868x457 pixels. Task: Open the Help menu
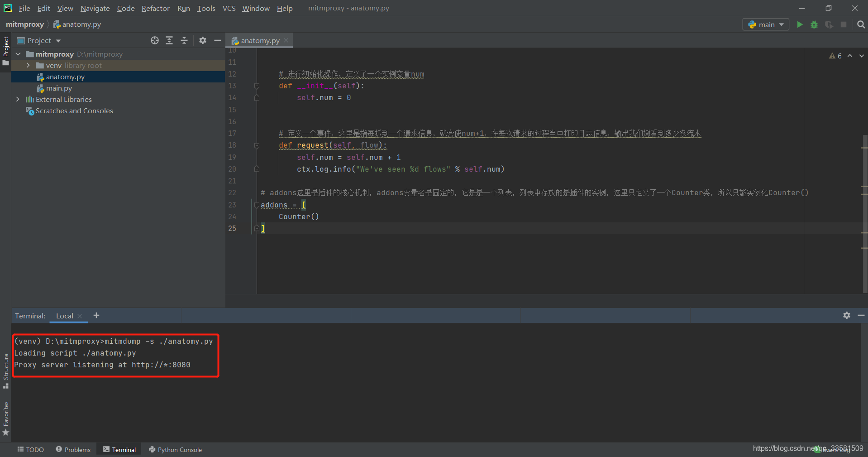tap(285, 8)
